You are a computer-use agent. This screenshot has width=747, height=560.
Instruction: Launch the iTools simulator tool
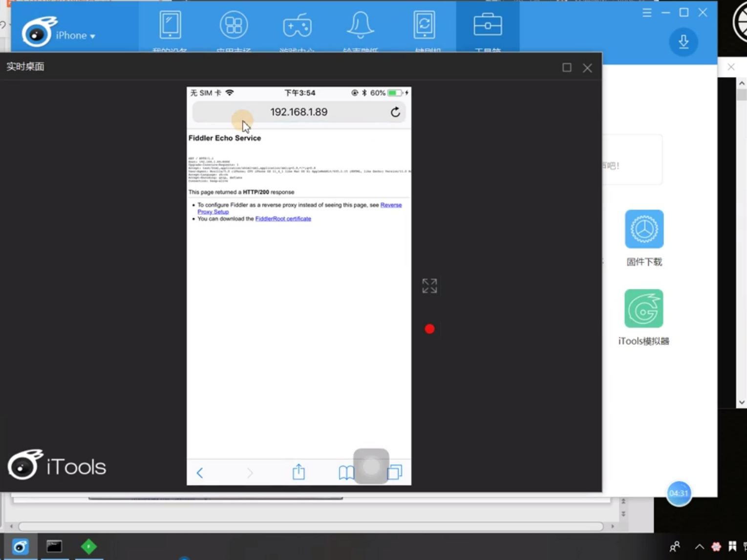(x=643, y=309)
